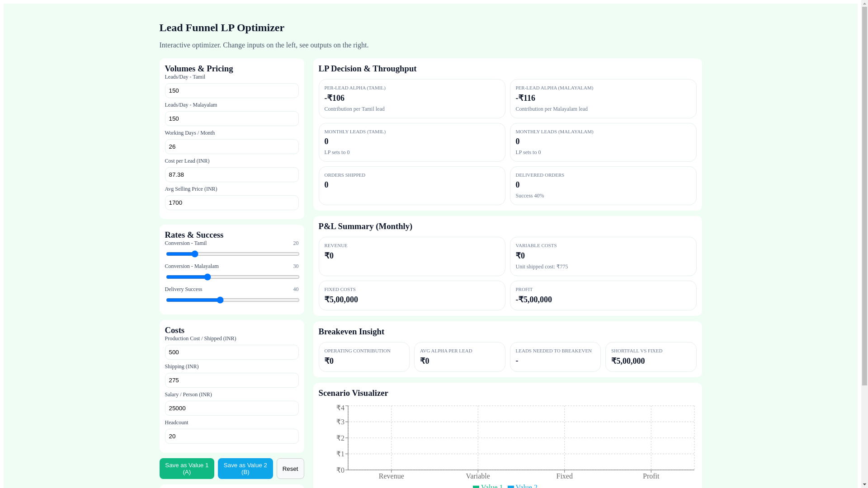Click Leads Needed to Breakeven card
868x488 pixels.
point(555,357)
